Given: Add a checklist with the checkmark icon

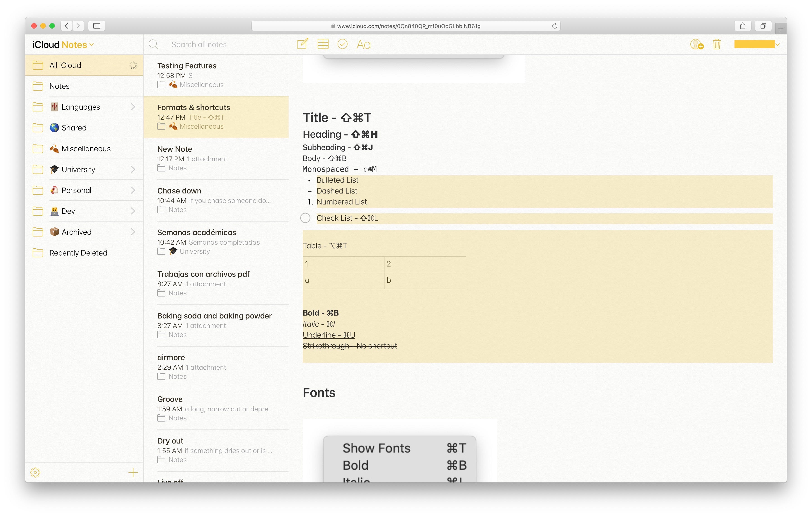Looking at the screenshot, I should pyautogui.click(x=342, y=44).
